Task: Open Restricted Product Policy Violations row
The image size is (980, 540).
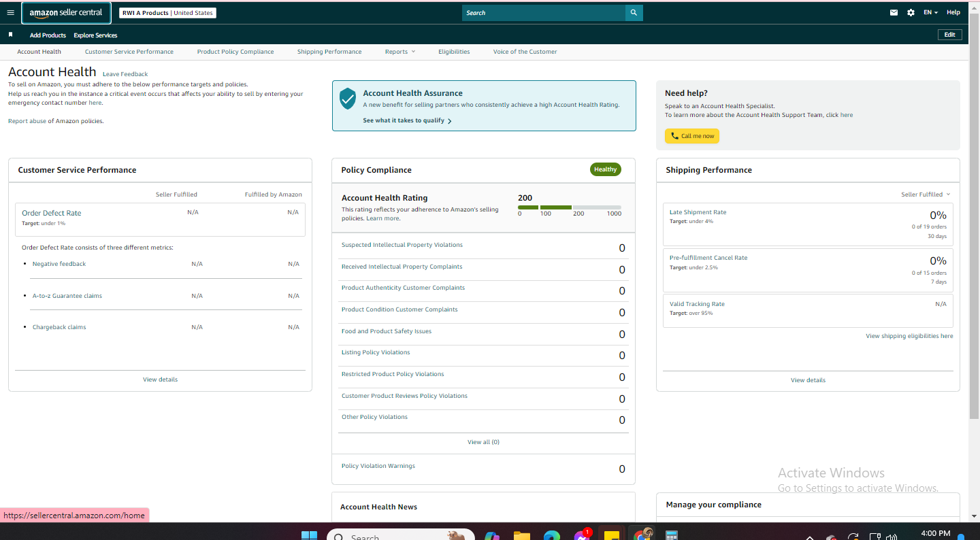Action: 483,377
